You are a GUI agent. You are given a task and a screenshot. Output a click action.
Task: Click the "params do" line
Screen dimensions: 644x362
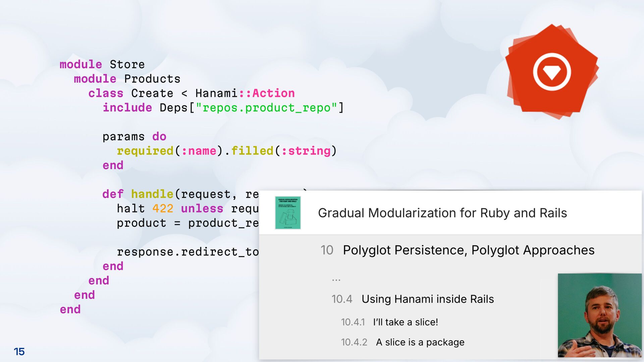(134, 136)
